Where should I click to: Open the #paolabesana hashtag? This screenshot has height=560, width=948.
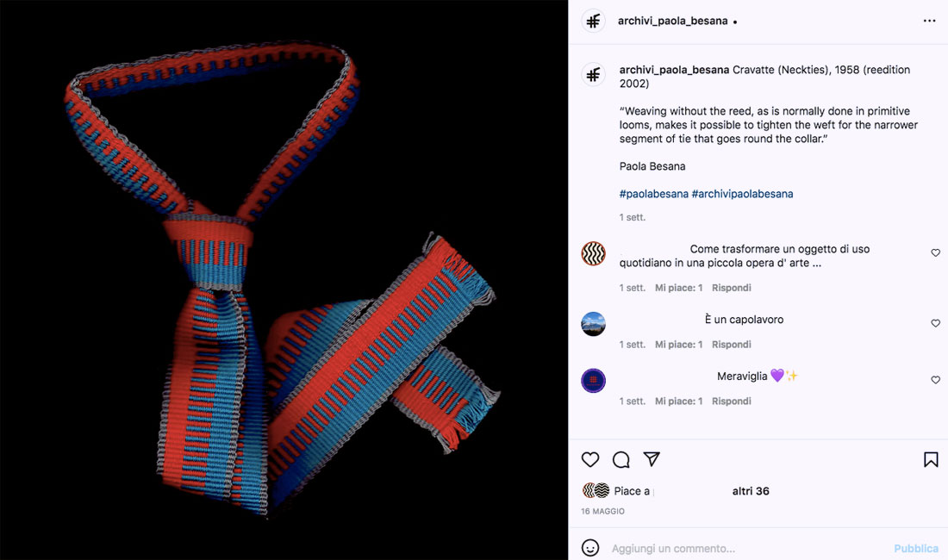(653, 194)
